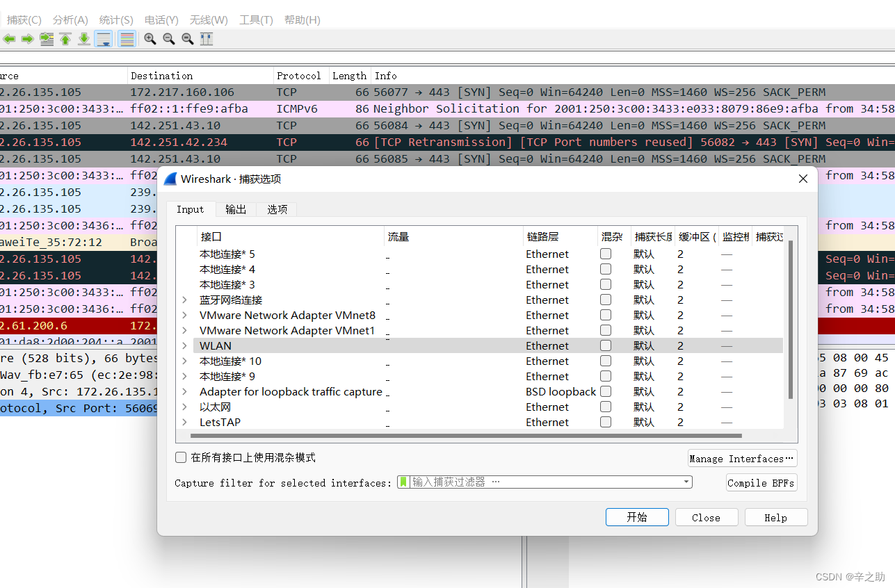Zoom in on main window text
Image resolution: width=895 pixels, height=588 pixels.
(150, 39)
